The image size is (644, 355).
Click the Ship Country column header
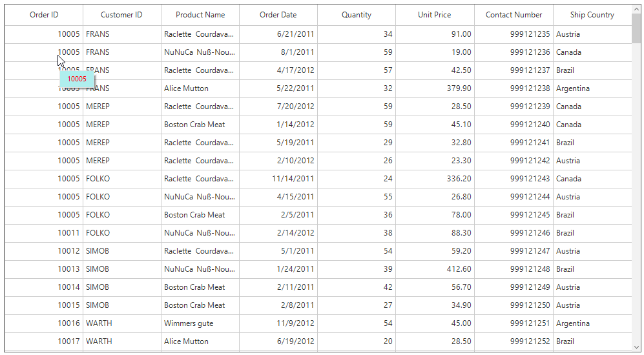point(592,15)
